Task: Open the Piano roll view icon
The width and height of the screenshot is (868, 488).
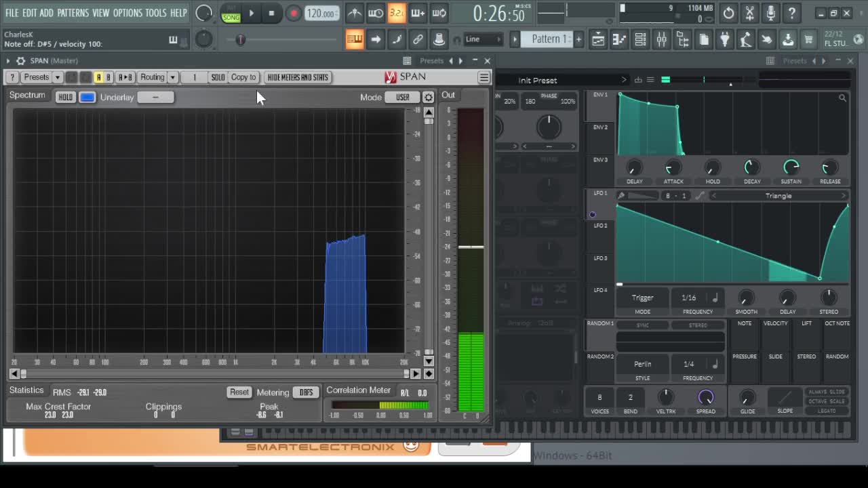Action: click(x=619, y=40)
